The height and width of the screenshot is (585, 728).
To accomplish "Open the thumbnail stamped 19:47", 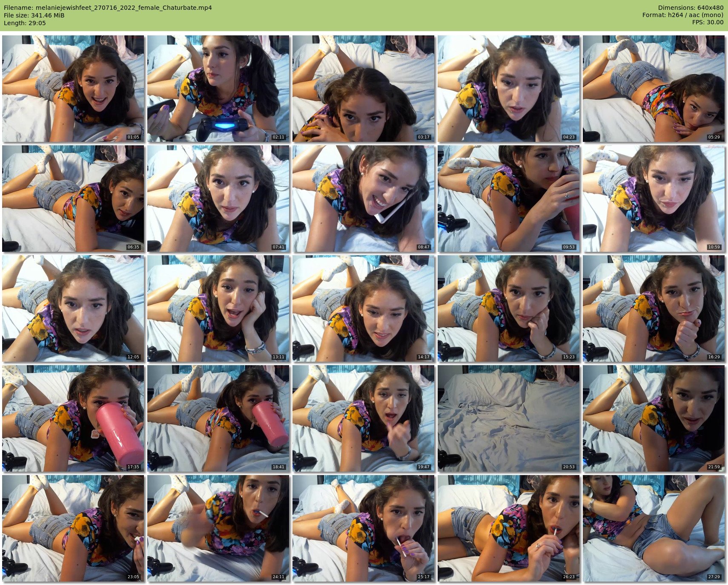I will click(x=363, y=418).
